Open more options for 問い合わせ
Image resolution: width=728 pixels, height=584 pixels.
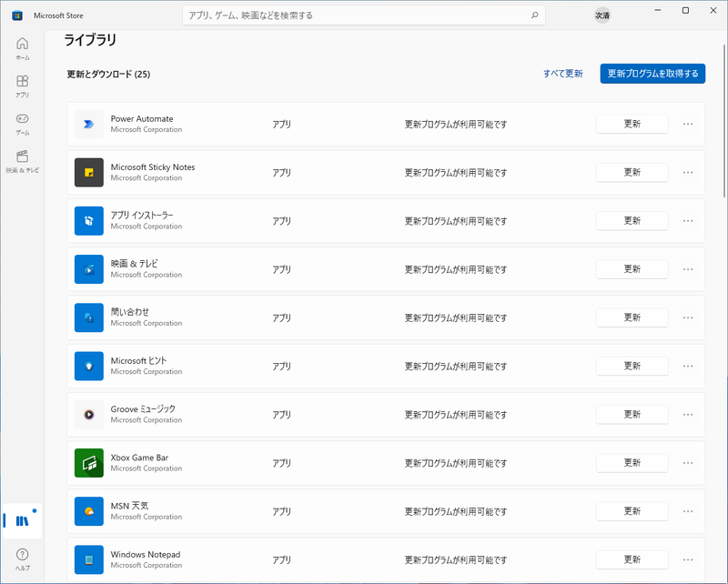coord(688,317)
